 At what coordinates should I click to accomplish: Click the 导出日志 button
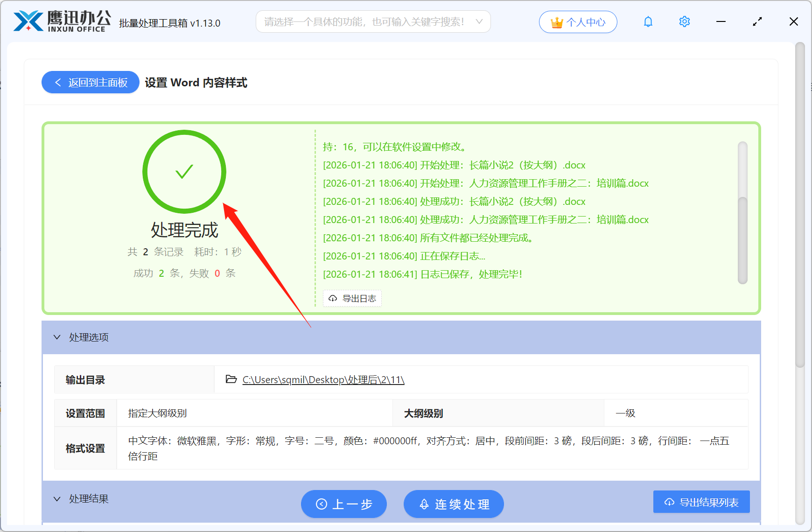(352, 298)
